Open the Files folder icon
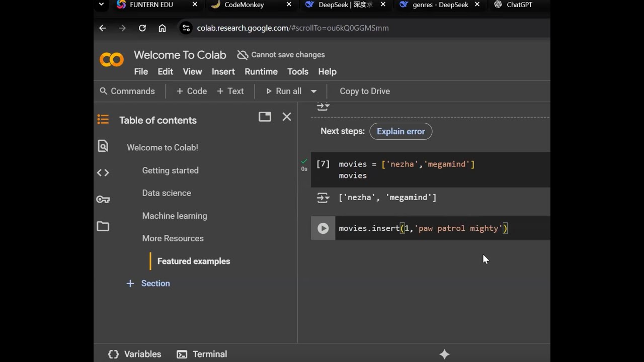 click(x=103, y=226)
